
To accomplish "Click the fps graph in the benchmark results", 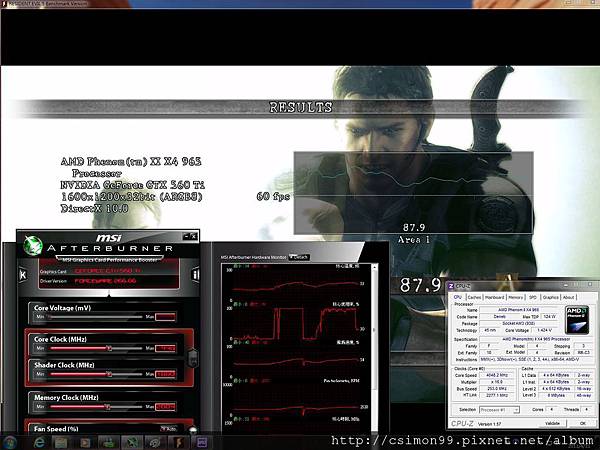I will 413,193.
